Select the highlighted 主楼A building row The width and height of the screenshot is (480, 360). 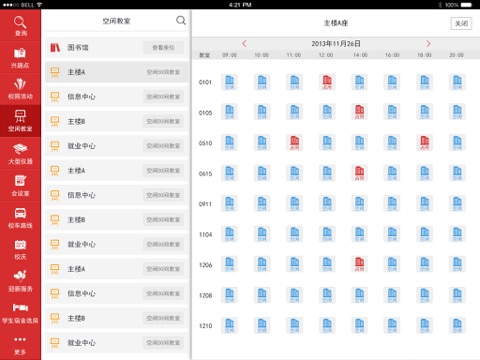pyautogui.click(x=116, y=72)
